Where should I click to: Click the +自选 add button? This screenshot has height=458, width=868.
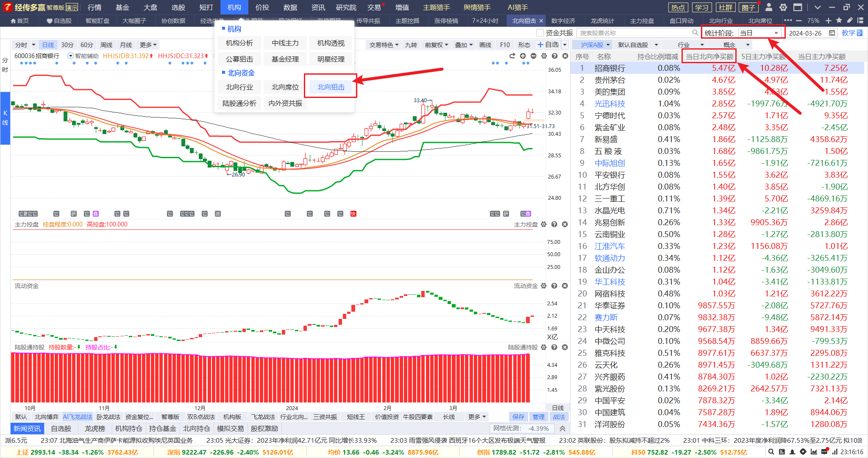[548, 45]
